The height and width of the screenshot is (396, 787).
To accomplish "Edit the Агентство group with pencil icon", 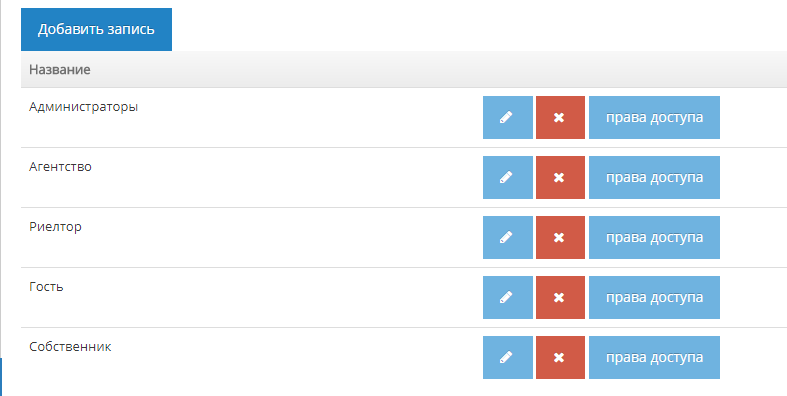I will [508, 177].
